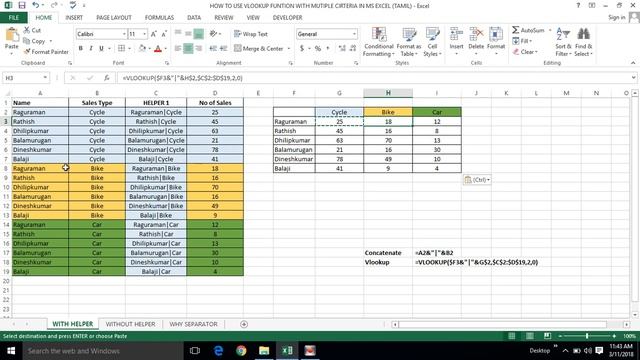Open the font name Calibri dropdown
Image resolution: width=640 pixels, height=360 pixels.
[x=124, y=34]
